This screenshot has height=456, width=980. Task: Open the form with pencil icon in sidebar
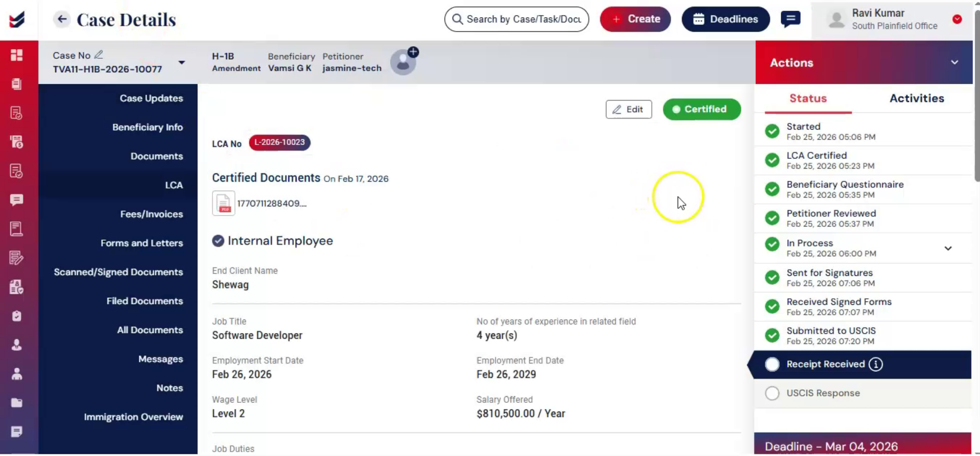point(17,258)
